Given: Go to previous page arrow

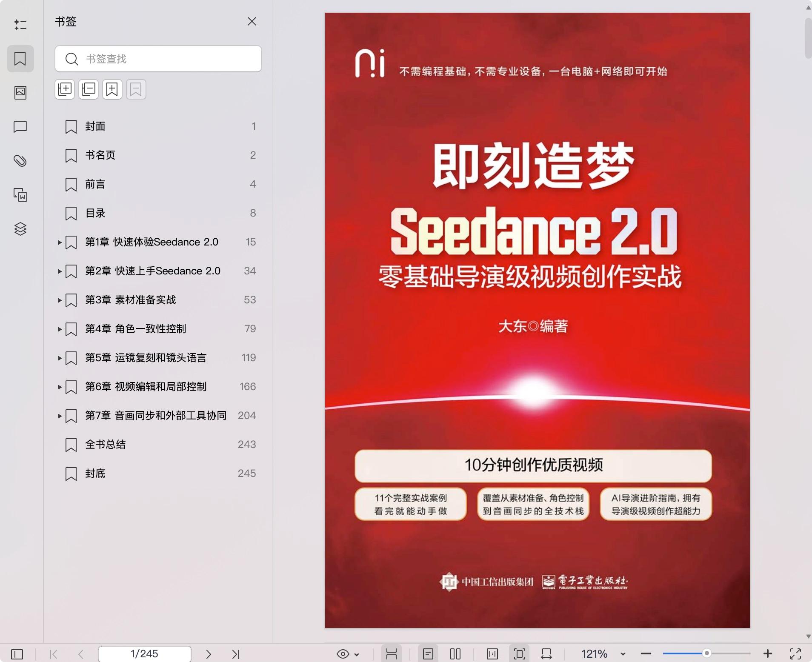Looking at the screenshot, I should [x=81, y=654].
